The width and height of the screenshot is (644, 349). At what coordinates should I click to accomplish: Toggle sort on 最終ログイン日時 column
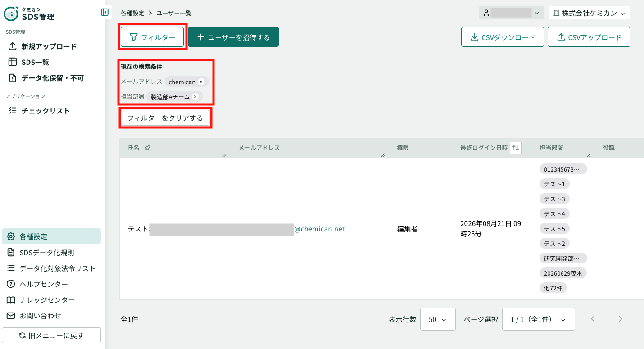pos(516,148)
